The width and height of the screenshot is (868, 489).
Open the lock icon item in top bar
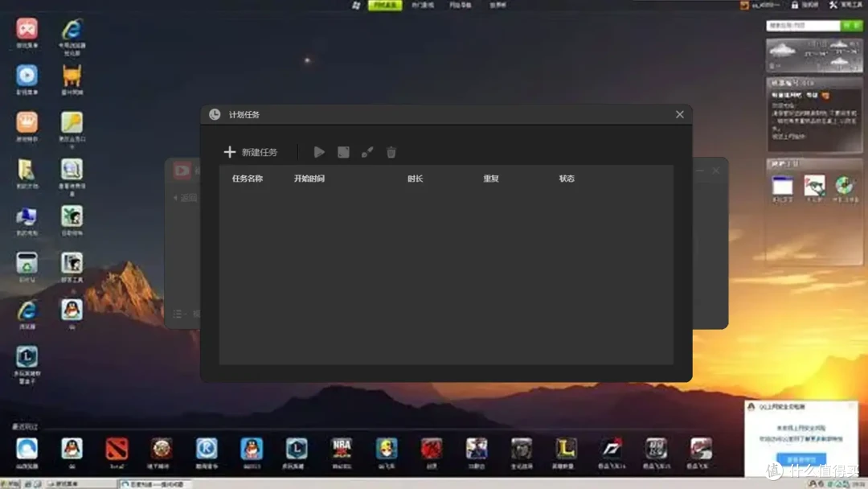coord(805,5)
